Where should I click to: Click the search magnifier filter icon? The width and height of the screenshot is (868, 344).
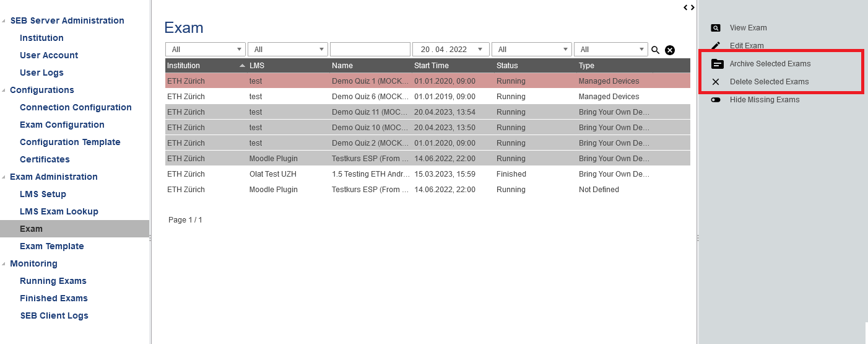click(656, 50)
